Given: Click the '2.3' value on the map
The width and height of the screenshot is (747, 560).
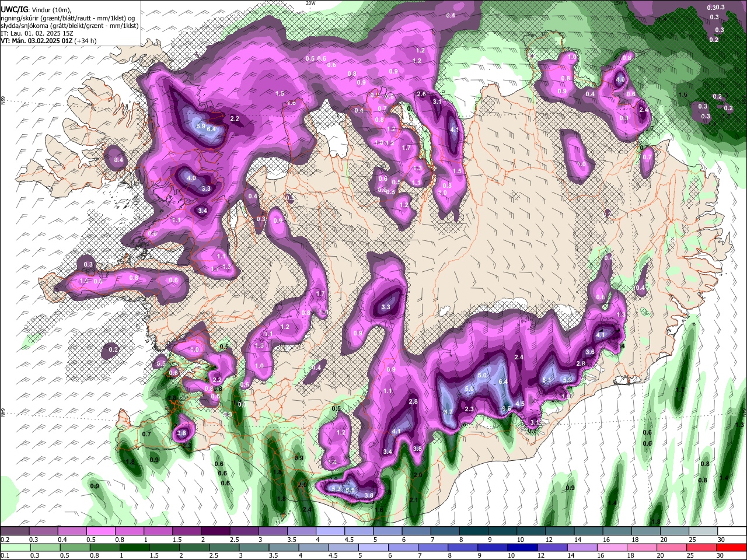Looking at the screenshot, I should (469, 409).
